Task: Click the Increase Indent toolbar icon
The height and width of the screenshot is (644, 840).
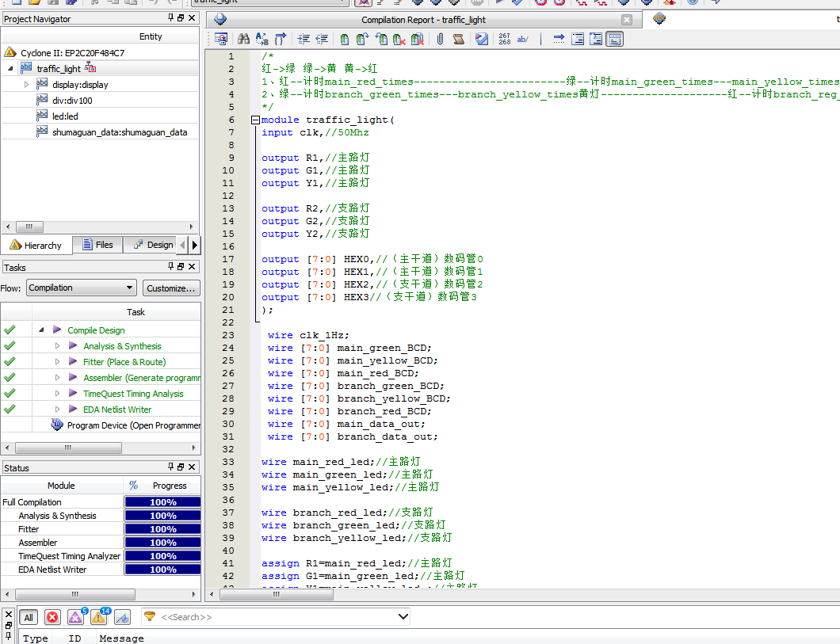Action: click(x=304, y=39)
